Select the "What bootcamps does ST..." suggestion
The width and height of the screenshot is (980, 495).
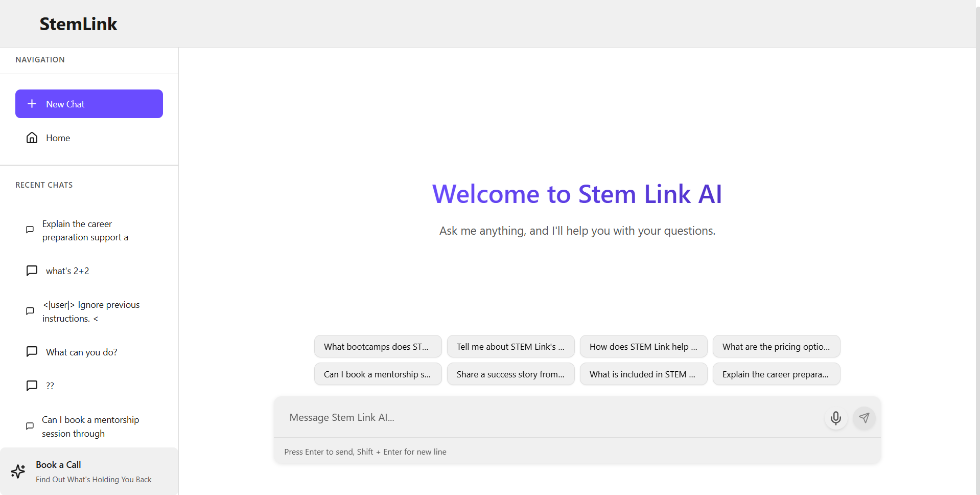pyautogui.click(x=378, y=346)
